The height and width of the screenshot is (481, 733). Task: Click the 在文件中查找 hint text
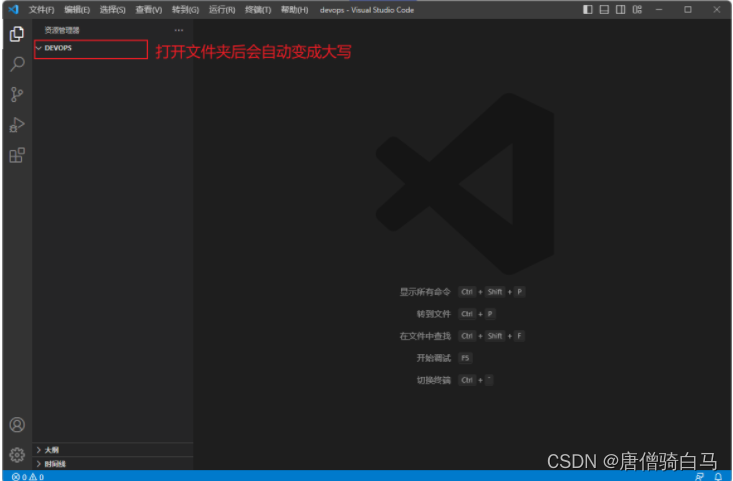425,336
